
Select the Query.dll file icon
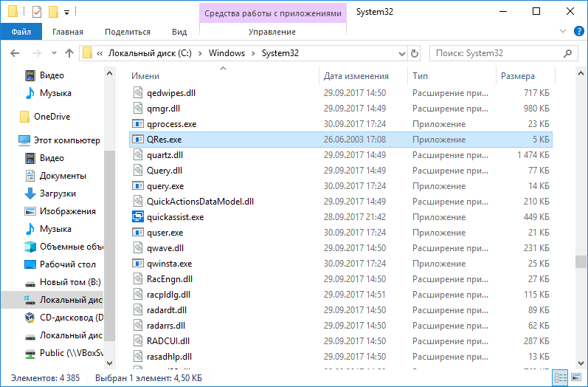tap(138, 171)
